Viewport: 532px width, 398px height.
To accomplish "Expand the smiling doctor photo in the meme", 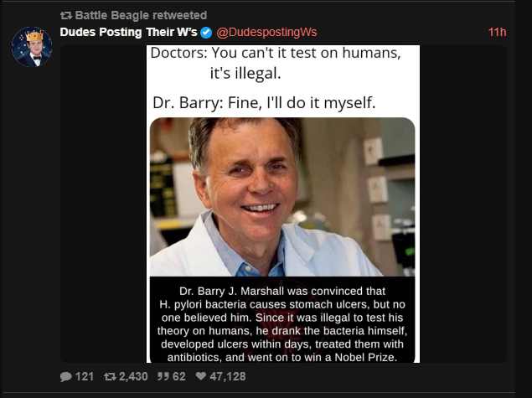I will tap(281, 197).
